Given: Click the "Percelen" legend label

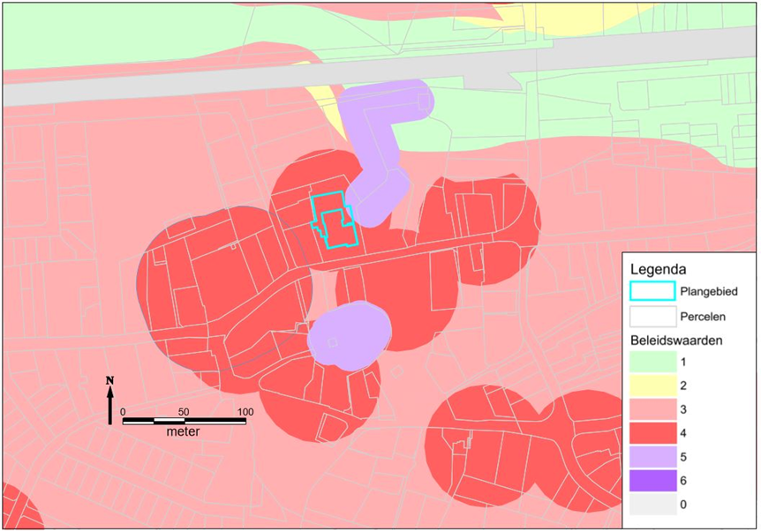Looking at the screenshot, I should point(703,317).
